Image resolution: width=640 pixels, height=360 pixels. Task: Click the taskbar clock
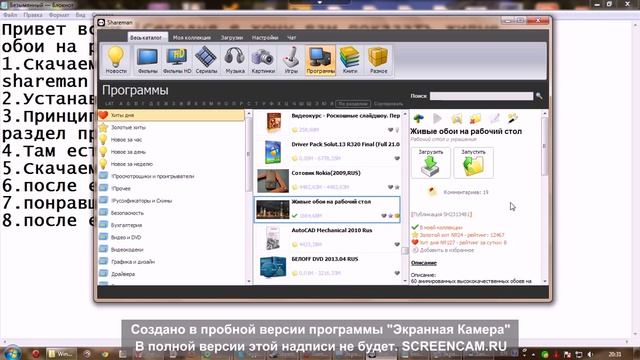point(614,354)
